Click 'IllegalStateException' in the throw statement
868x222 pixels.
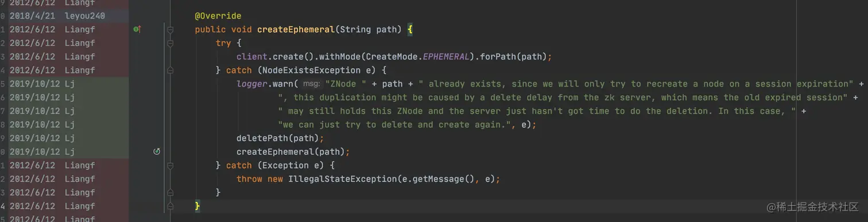point(343,179)
